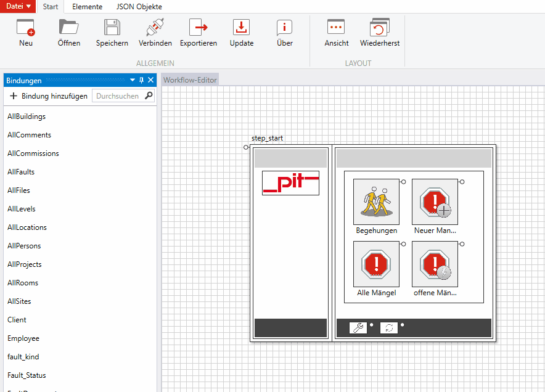Click the Verbinden plug icon
Screen dimensions: 545x392
(155, 27)
